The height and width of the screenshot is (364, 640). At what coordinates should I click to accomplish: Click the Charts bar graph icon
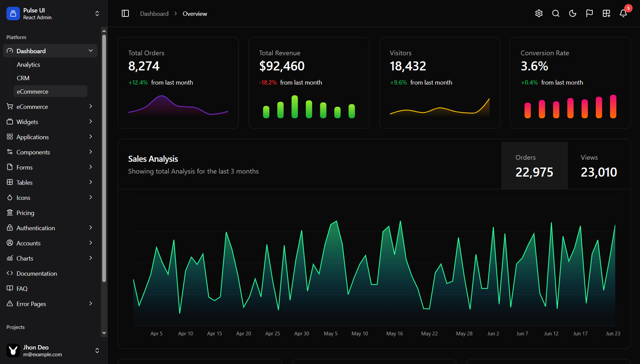(10, 258)
